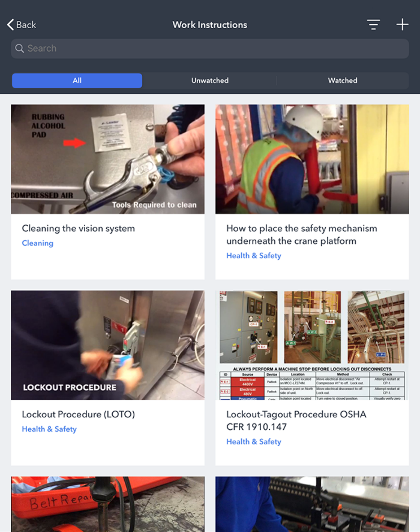This screenshot has width=420, height=532.
Task: Open Lockout-Tagout Procedure OSHA CFR 1910.147
Action: pyautogui.click(x=296, y=420)
